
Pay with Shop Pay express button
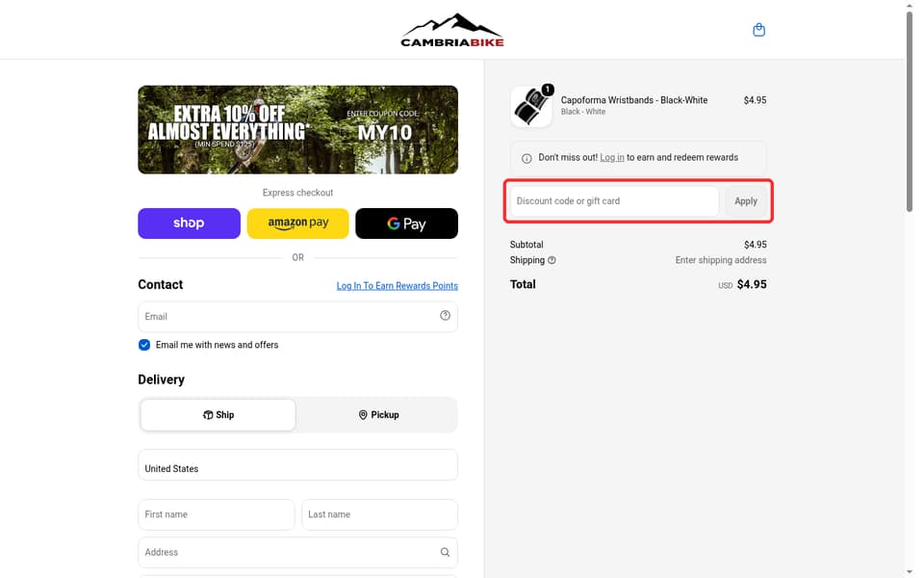(190, 223)
